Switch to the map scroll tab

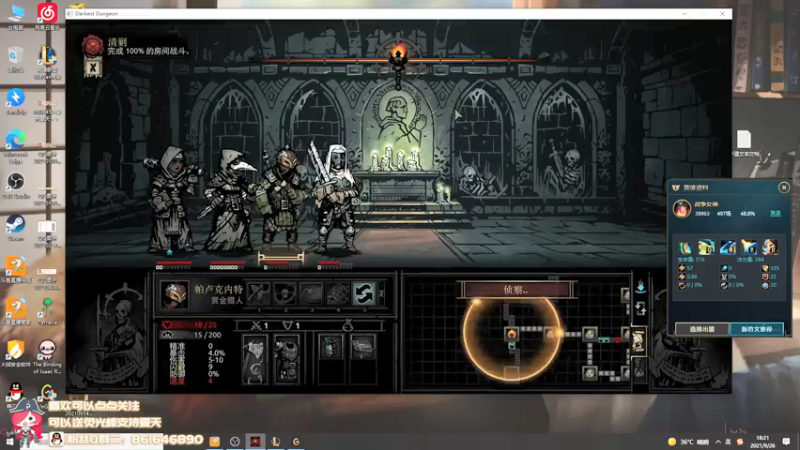click(638, 341)
